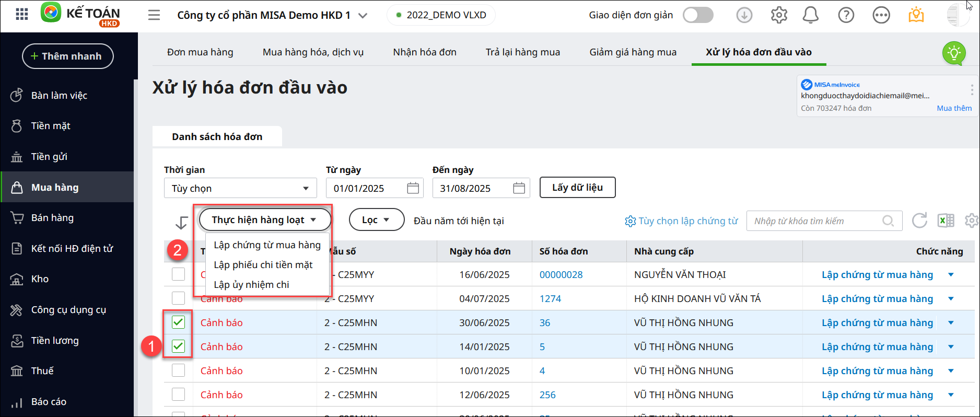This screenshot has height=417, width=980.
Task: Switch to Mua hàng hóa, dịch vụ tab
Action: pyautogui.click(x=313, y=52)
